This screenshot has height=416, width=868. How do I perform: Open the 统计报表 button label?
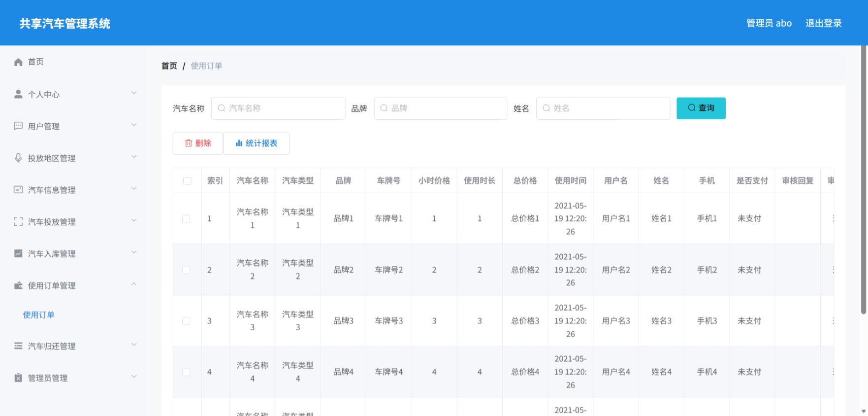[x=261, y=143]
